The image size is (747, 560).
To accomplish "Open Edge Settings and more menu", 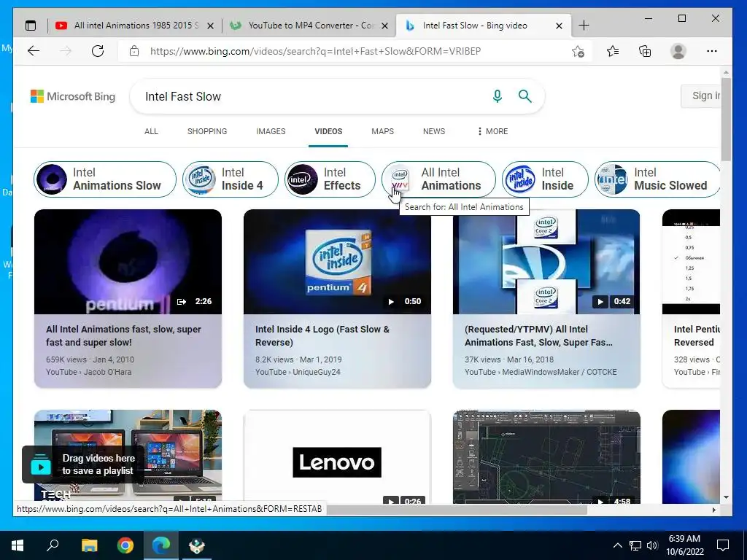I will [x=712, y=51].
